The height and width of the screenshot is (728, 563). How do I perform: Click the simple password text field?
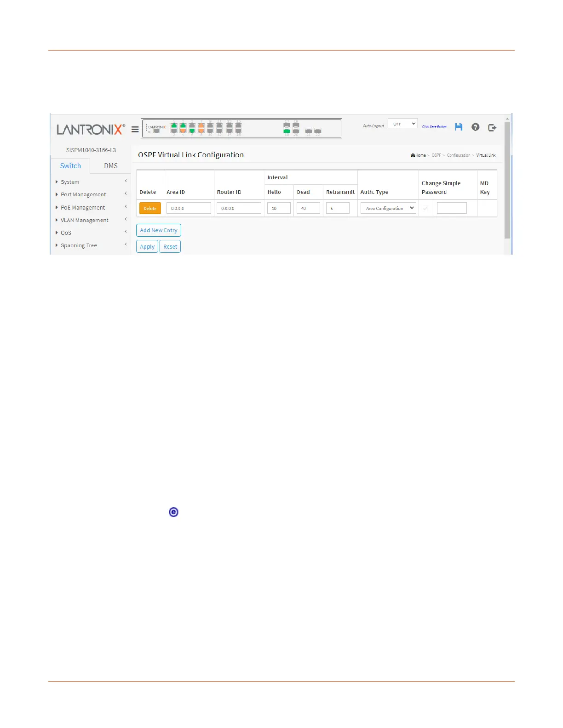pos(452,208)
